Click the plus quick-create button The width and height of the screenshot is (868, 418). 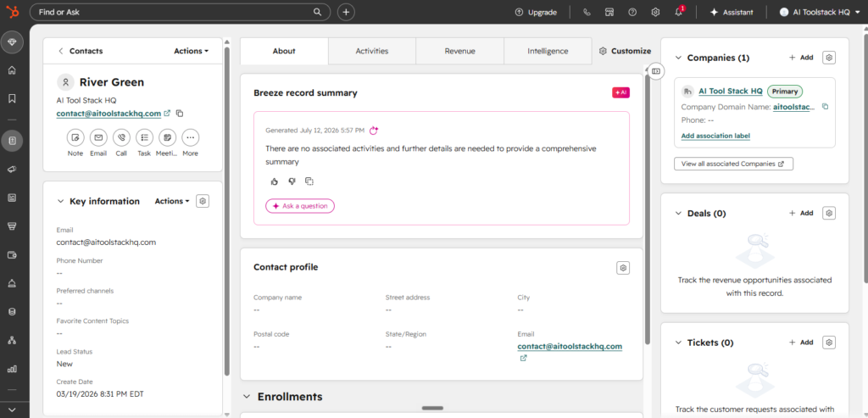[346, 12]
